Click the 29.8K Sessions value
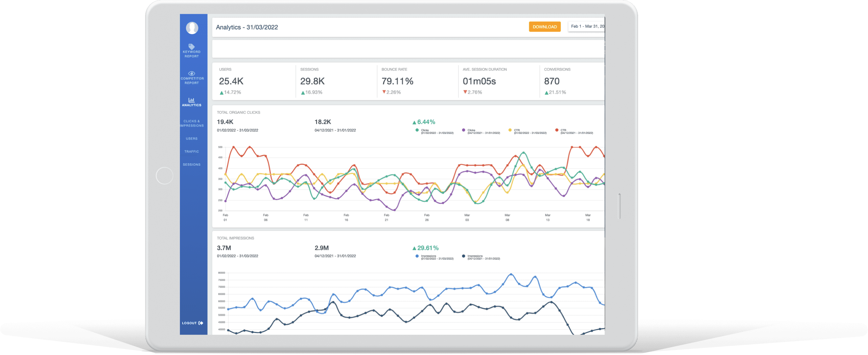The image size is (868, 355). pyautogui.click(x=312, y=81)
